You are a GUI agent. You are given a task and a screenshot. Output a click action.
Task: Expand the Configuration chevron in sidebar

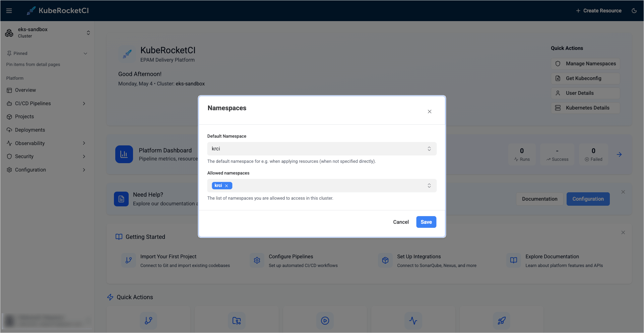pos(84,170)
